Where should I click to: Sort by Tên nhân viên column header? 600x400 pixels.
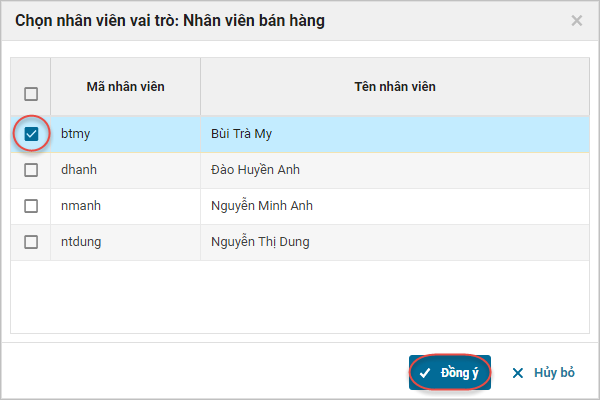[x=394, y=87]
